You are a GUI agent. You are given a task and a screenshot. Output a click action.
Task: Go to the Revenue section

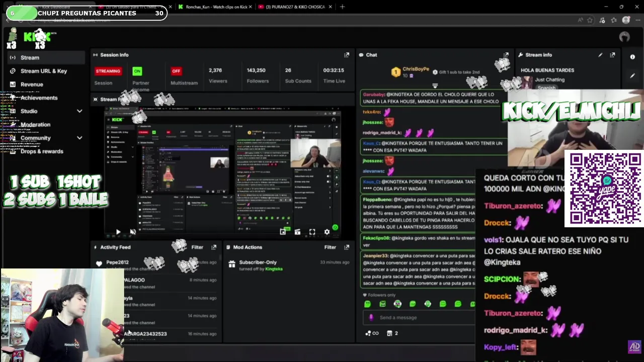[x=32, y=84]
